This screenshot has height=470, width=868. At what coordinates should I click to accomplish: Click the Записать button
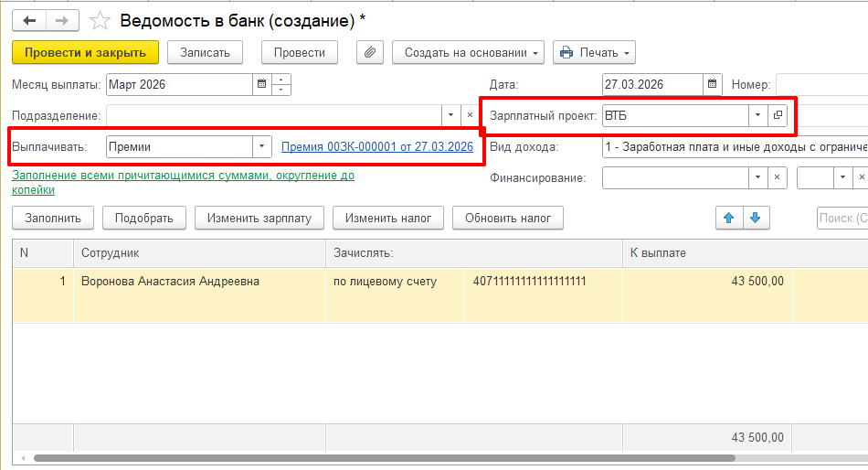coord(205,52)
